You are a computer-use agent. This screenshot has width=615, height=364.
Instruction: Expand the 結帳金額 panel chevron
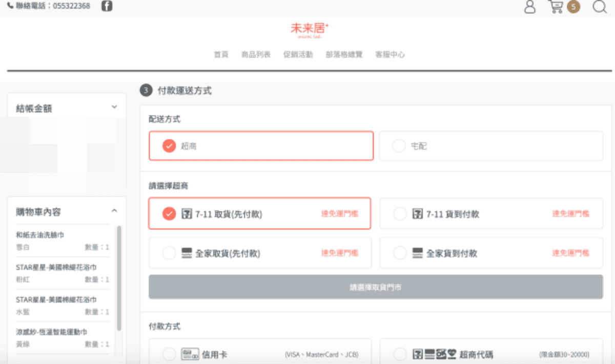pos(114,108)
